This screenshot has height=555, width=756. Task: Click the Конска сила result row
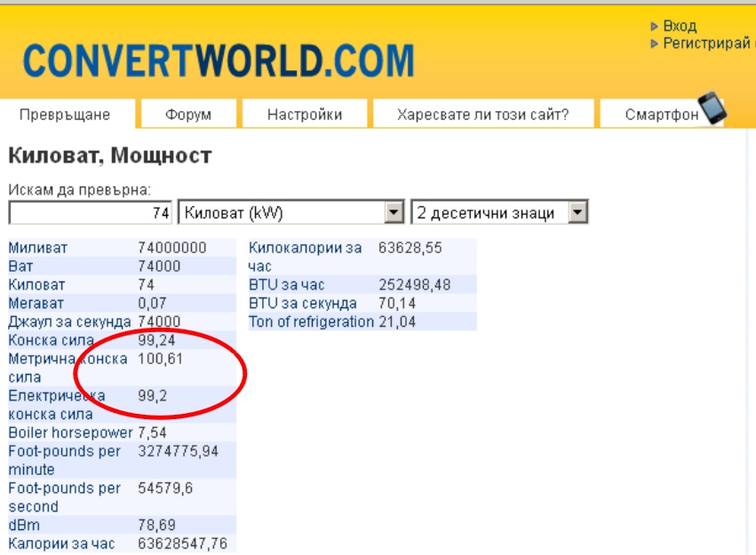44,340
